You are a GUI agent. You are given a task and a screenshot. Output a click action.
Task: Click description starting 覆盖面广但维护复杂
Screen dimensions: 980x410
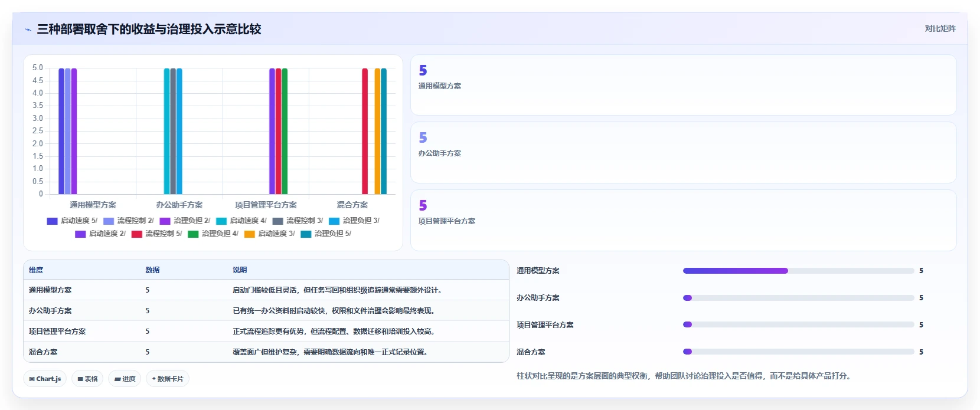pyautogui.click(x=331, y=352)
